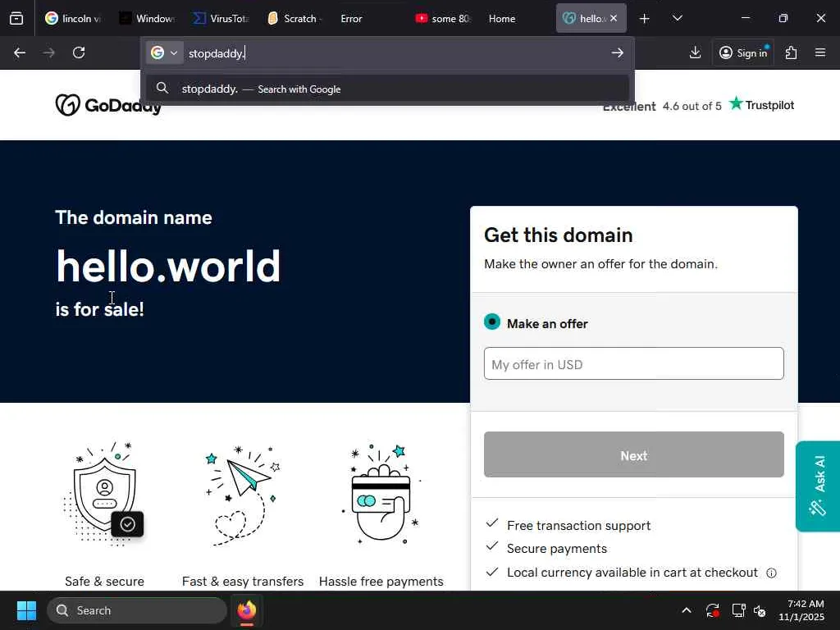Click the 'My offer in USD' input field
Image resolution: width=840 pixels, height=630 pixels.
click(634, 363)
